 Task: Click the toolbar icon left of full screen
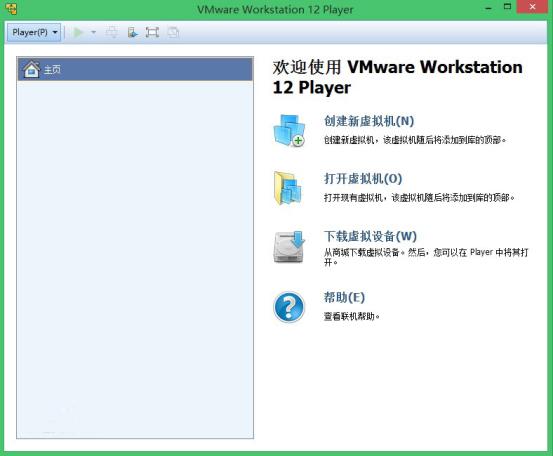pos(133,32)
